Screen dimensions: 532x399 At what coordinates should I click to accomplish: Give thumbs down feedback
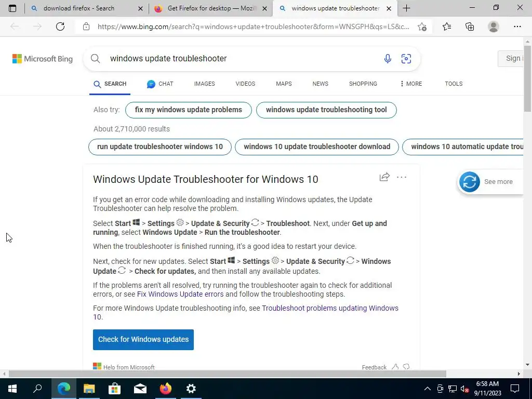click(x=406, y=367)
